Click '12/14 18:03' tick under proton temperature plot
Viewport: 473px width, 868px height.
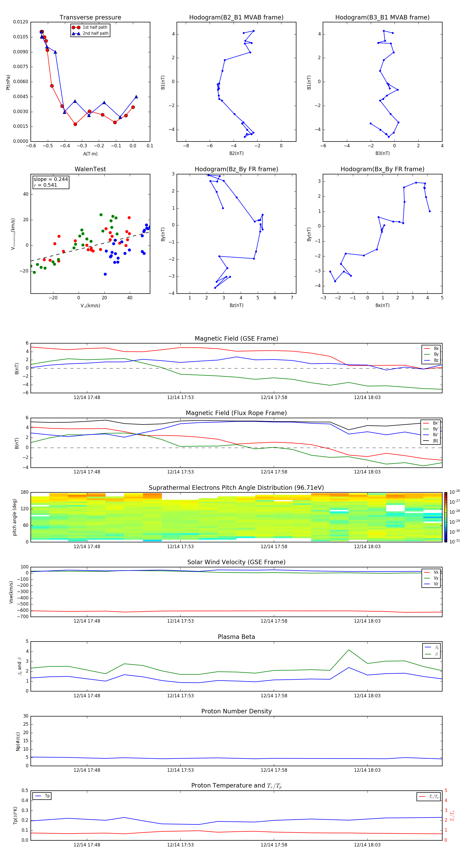tap(367, 845)
